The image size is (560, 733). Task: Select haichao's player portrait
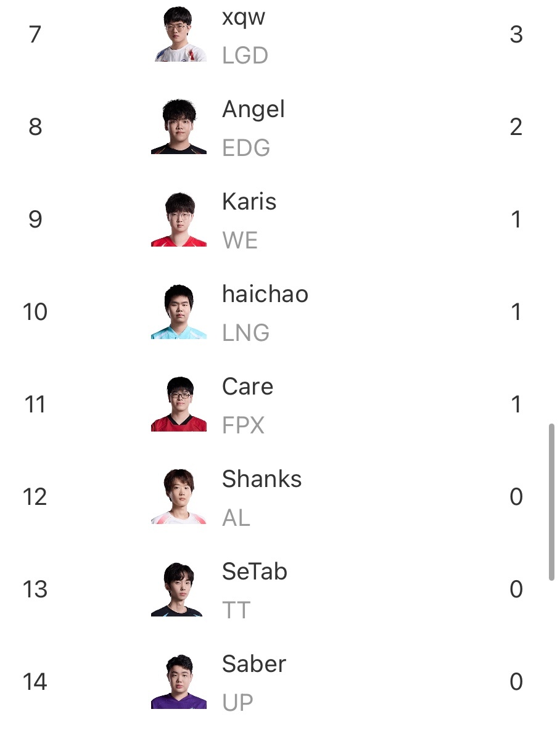click(179, 311)
